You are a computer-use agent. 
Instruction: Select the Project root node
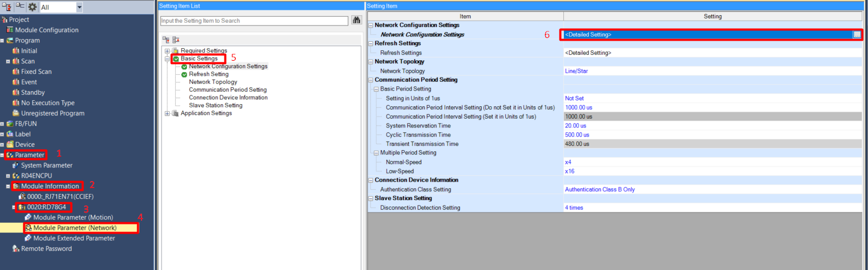click(19, 20)
